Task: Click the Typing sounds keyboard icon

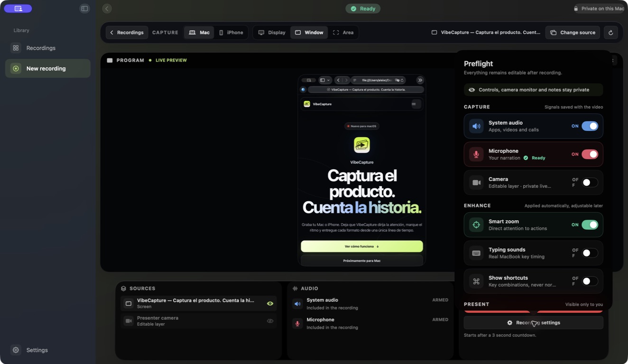Action: 476,253
